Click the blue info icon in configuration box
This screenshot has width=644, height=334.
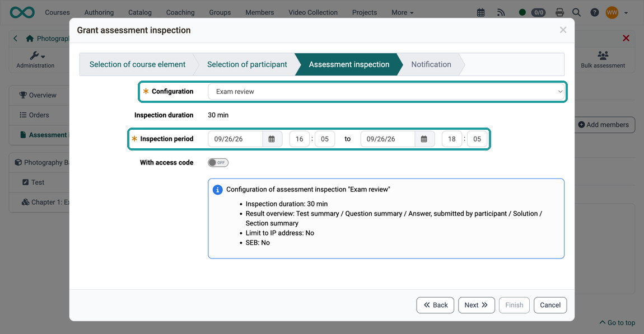(x=217, y=190)
